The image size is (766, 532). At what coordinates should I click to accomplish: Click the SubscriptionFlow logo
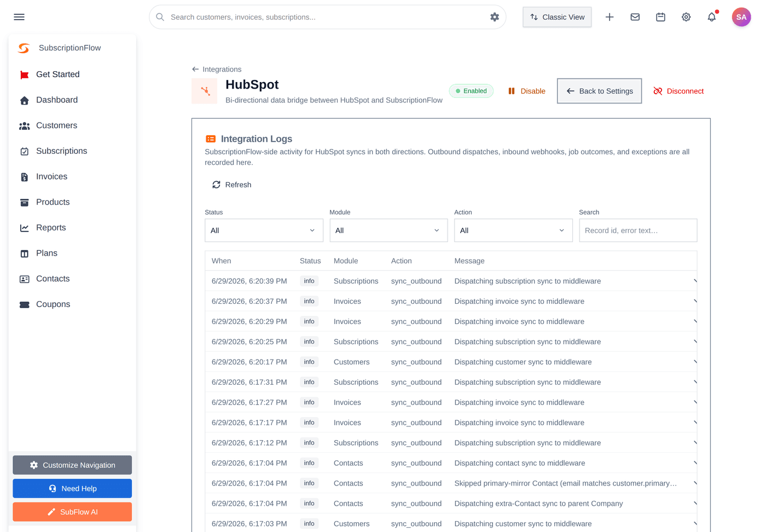[x=24, y=48]
